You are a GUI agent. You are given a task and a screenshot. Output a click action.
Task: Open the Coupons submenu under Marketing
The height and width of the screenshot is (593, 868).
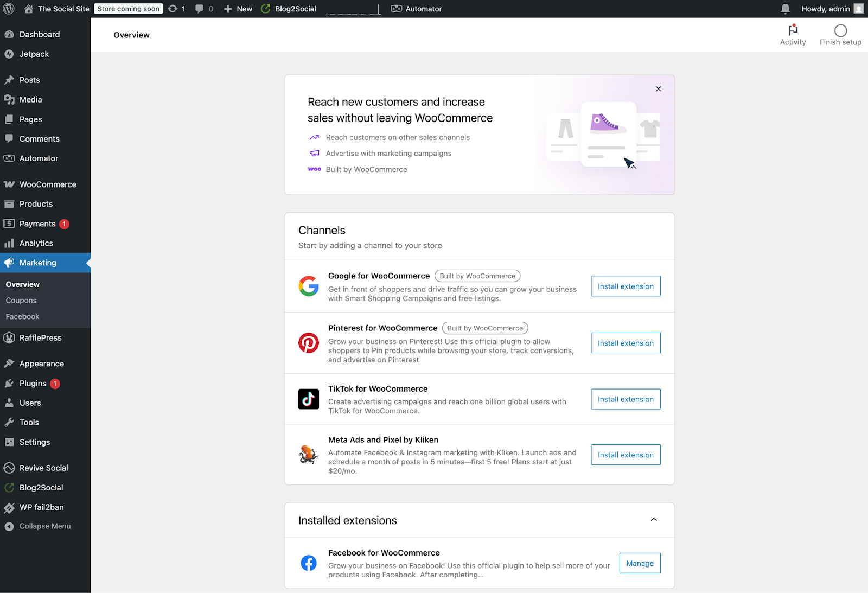click(21, 300)
